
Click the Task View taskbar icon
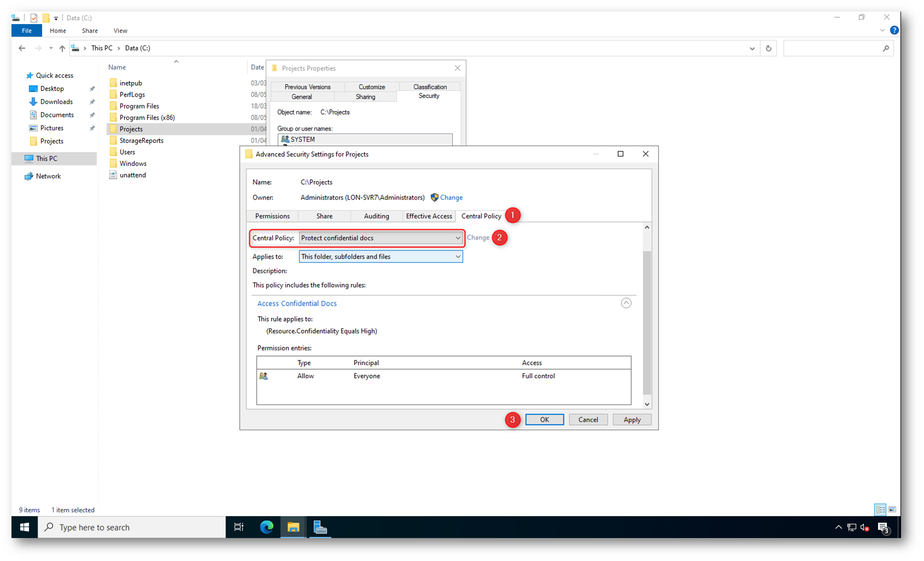coord(239,527)
